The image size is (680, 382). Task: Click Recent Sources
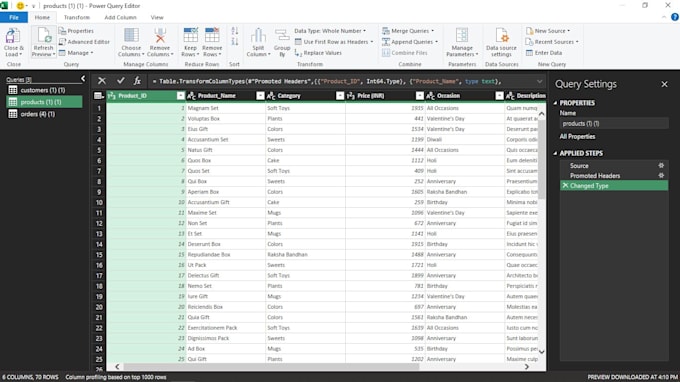click(x=552, y=42)
